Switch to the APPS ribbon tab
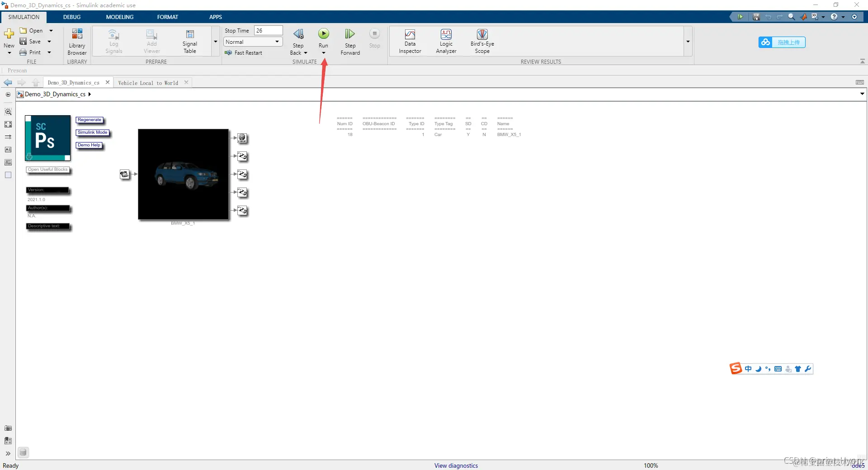The image size is (868, 470). tap(216, 17)
